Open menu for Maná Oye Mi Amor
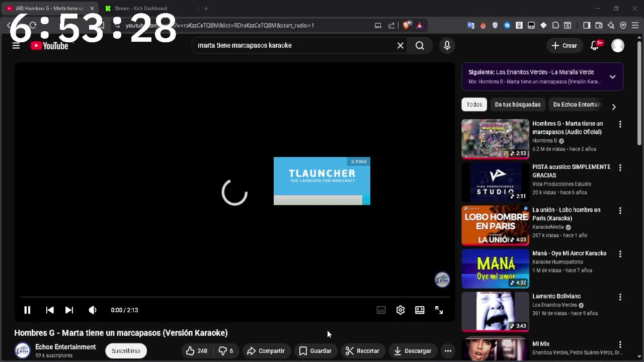Viewport: 644px width, 362px height. [620, 254]
